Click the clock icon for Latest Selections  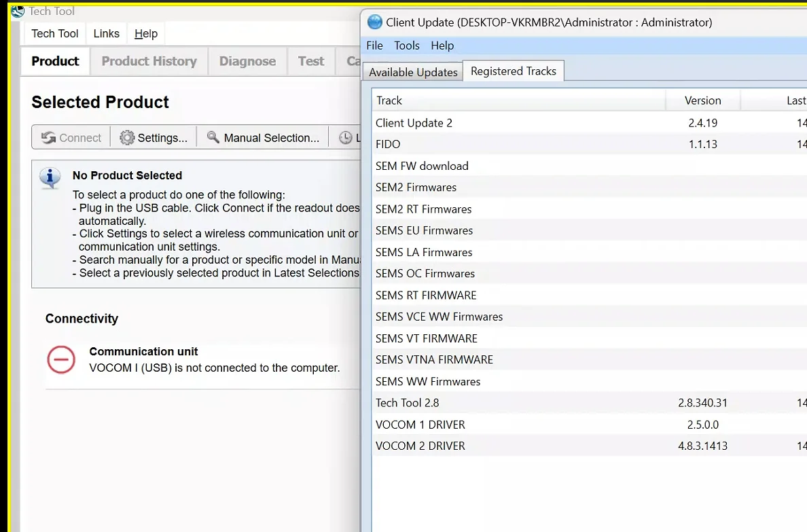(345, 137)
